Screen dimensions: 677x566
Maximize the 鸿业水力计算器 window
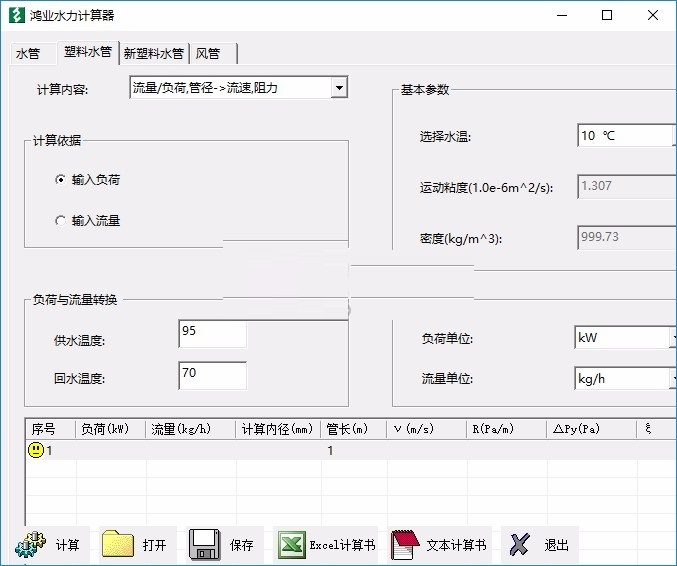pos(607,15)
